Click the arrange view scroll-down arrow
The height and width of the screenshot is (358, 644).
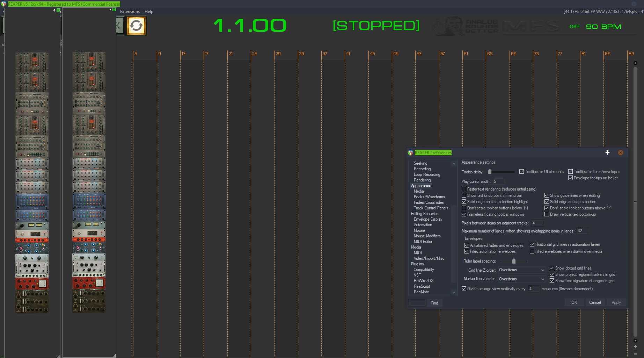pos(635,341)
